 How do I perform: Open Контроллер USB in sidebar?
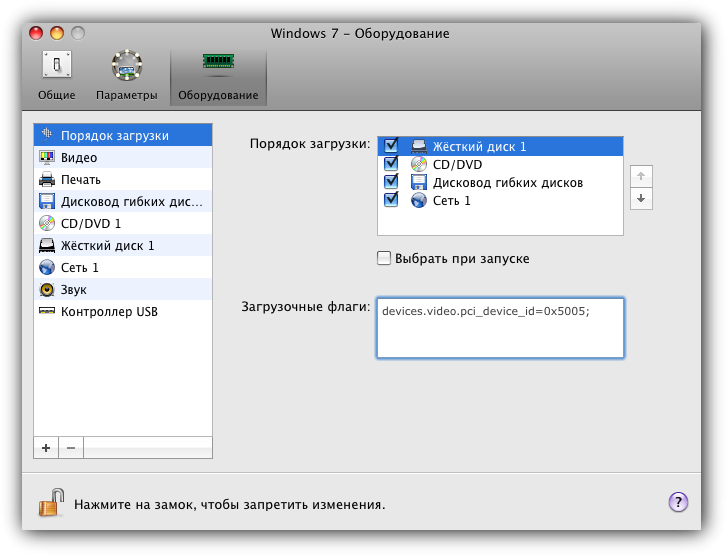click(123, 311)
